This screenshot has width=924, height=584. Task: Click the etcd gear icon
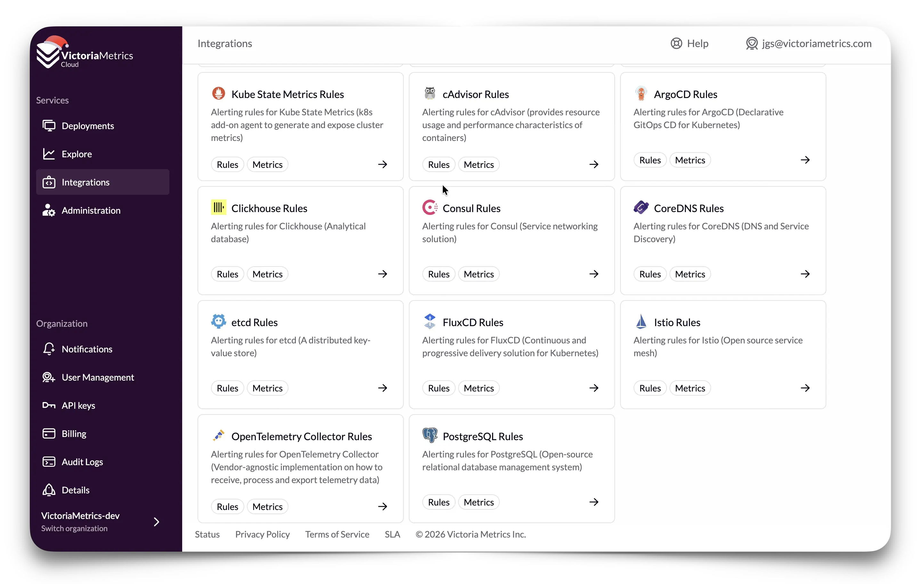[218, 321]
